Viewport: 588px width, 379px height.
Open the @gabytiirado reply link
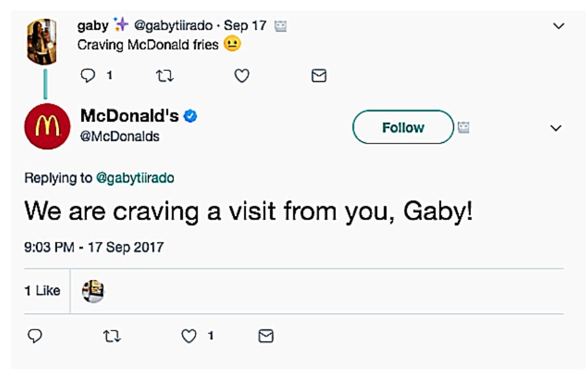point(135,178)
